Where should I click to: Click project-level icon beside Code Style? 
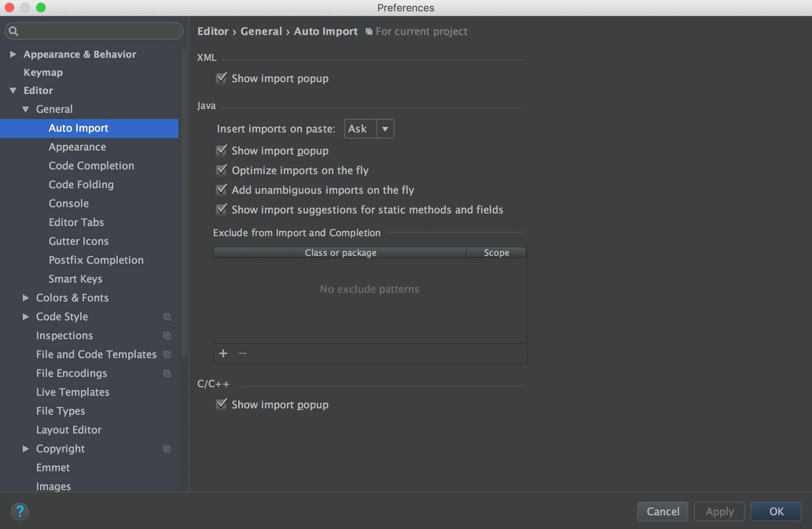tap(167, 317)
